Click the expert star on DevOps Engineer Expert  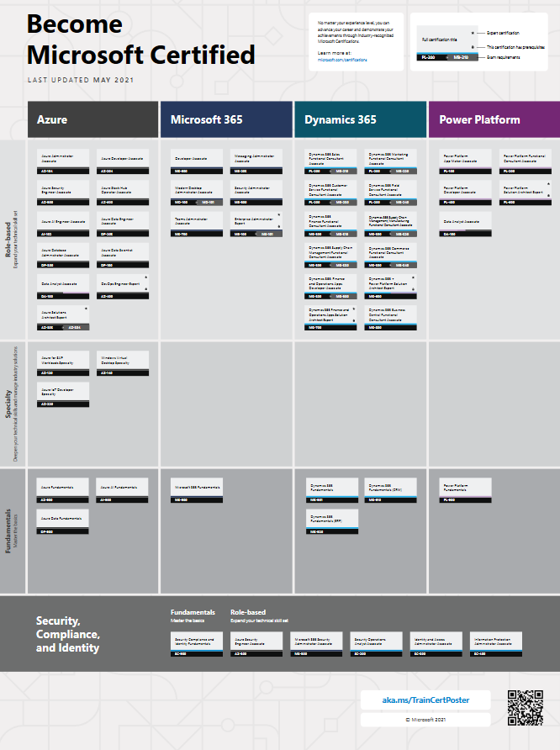145,277
